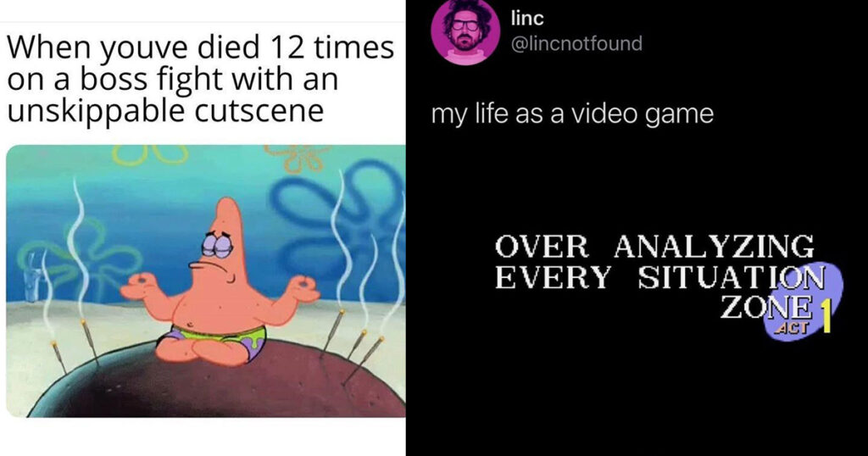Screen dimensions: 868x456
Task: Open the @lincnotfound handle link
Action: coord(576,43)
